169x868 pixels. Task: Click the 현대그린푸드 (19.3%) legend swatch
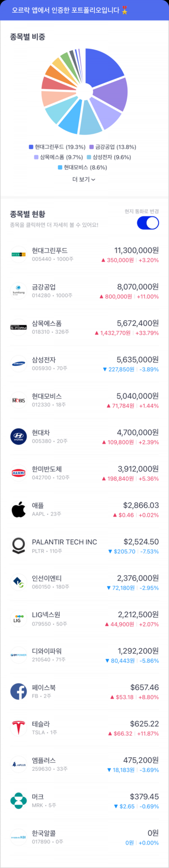point(31,147)
